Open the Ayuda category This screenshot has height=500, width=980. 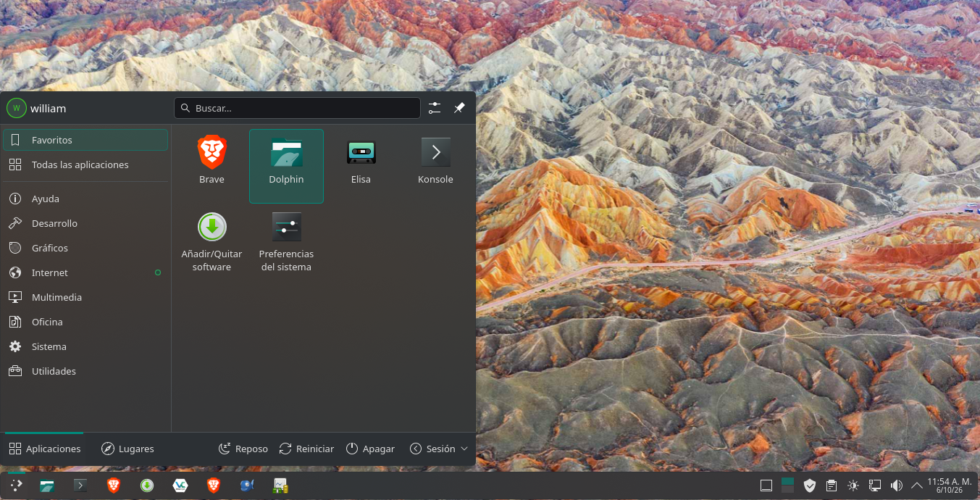point(85,199)
